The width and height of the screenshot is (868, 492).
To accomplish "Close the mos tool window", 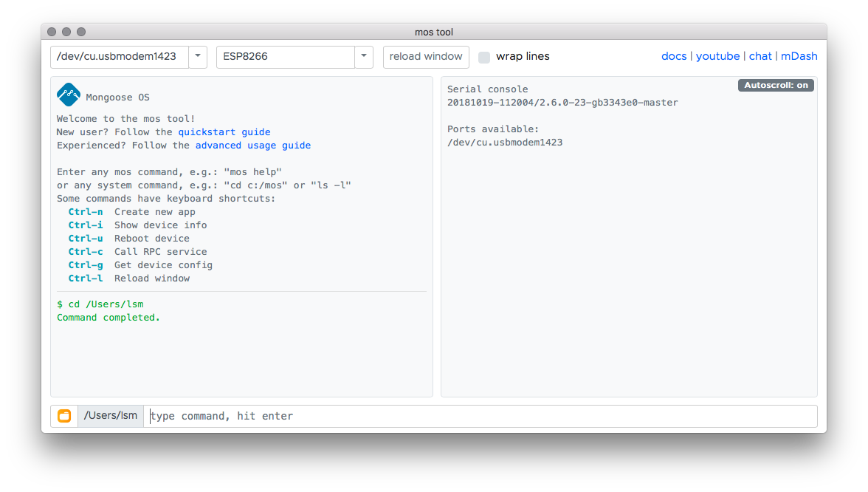I will pyautogui.click(x=52, y=32).
